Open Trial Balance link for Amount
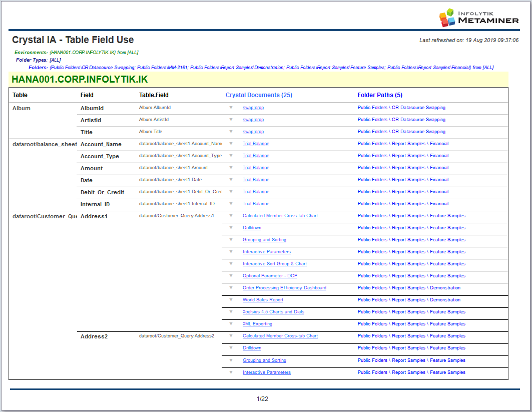This screenshot has height=412, width=532. (256, 168)
